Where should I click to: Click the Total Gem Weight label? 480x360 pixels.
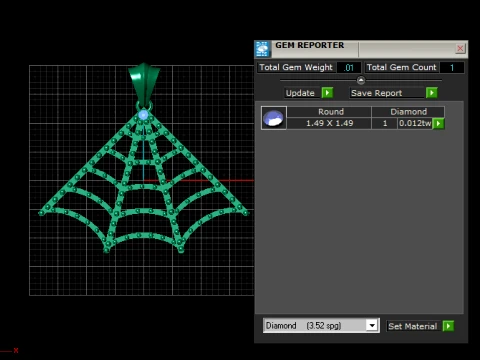tap(296, 67)
